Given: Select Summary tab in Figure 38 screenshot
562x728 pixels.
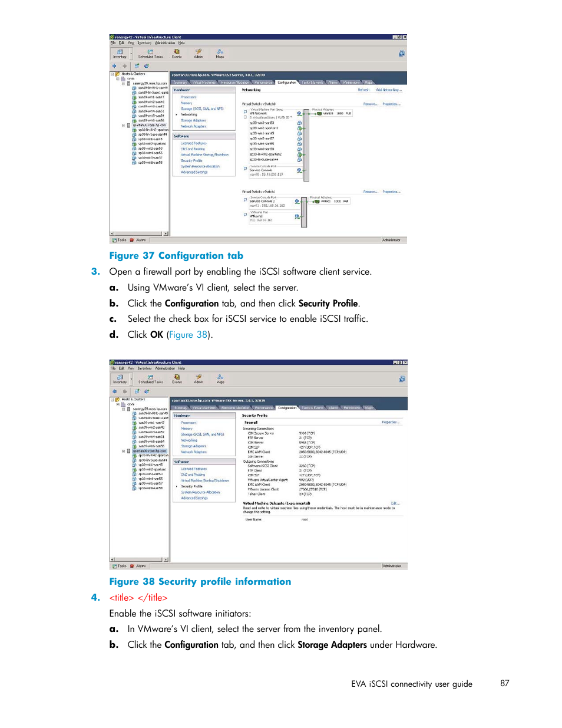Looking at the screenshot, I should click(x=180, y=408).
